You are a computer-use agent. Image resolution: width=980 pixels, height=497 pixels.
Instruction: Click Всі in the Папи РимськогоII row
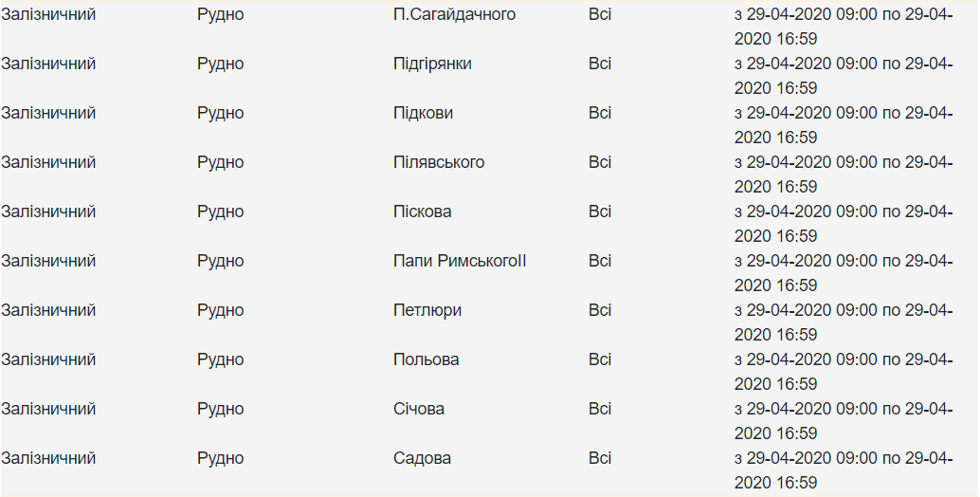[600, 262]
